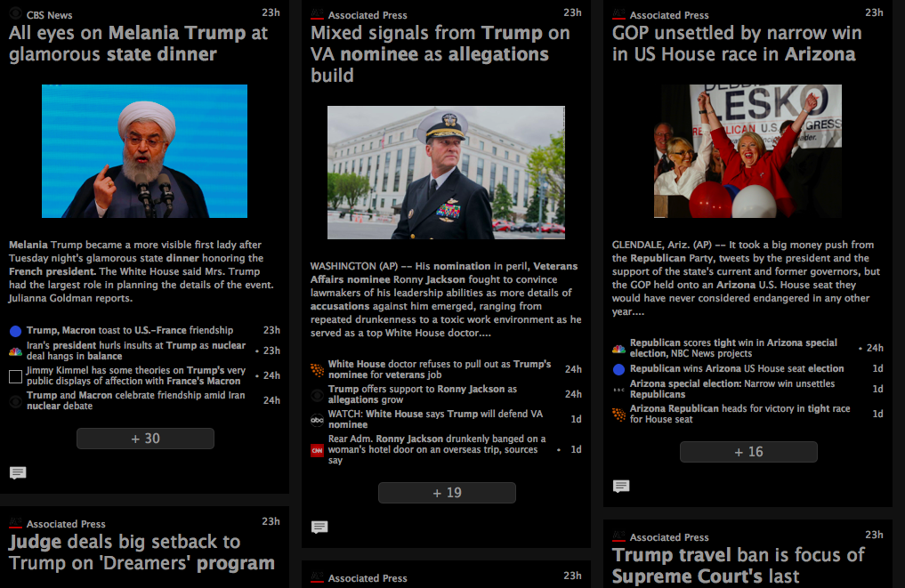905x588 pixels.
Task: Open comments icon under Arizona race story
Action: pyautogui.click(x=621, y=487)
